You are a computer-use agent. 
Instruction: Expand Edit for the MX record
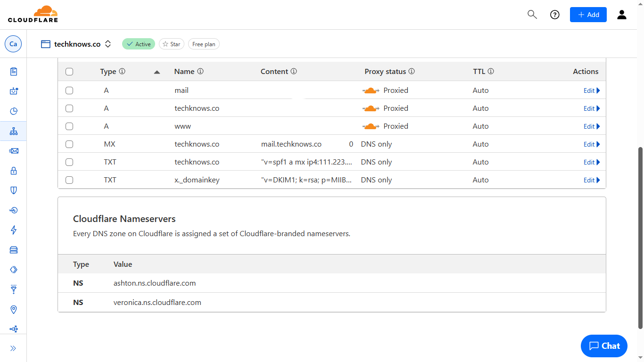click(x=592, y=144)
